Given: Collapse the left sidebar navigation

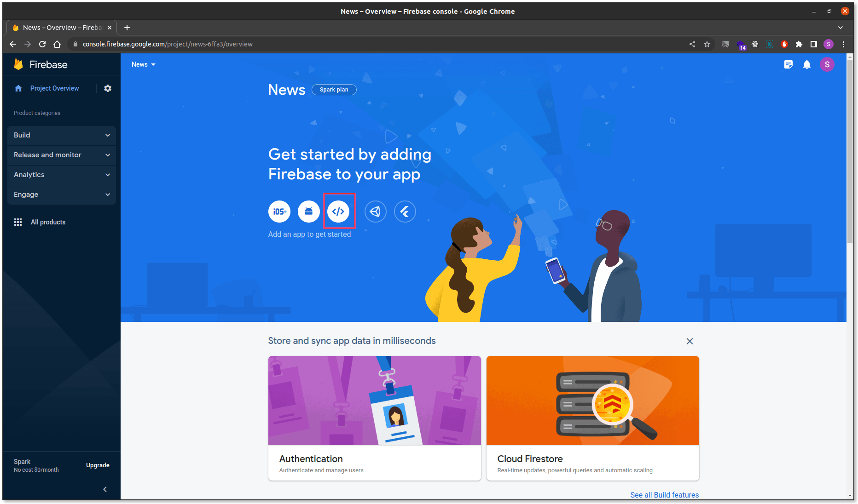Looking at the screenshot, I should pos(105,489).
